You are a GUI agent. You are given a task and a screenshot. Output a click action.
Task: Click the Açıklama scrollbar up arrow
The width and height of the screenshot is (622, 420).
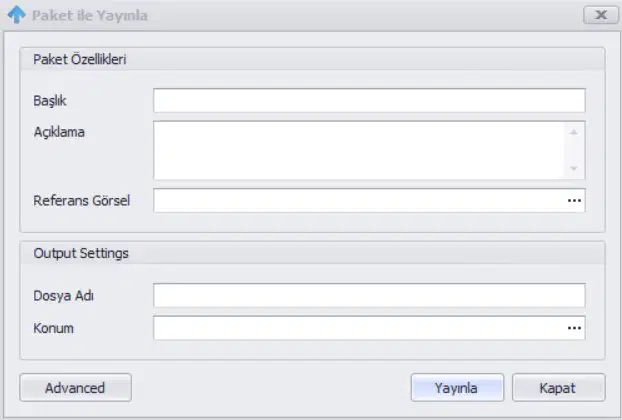[574, 132]
